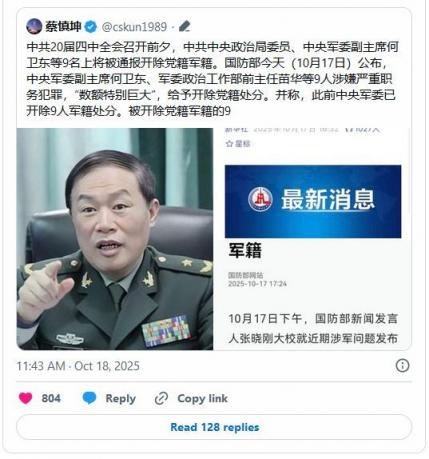Click the blue verified badge
This screenshot has width=429, height=459.
tap(91, 27)
